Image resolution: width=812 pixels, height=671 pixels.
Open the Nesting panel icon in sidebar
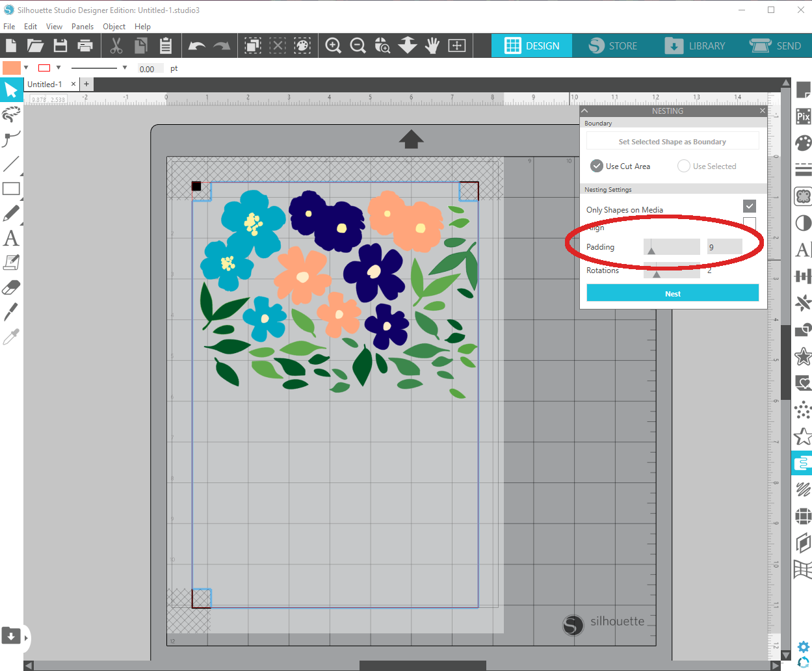click(x=802, y=464)
